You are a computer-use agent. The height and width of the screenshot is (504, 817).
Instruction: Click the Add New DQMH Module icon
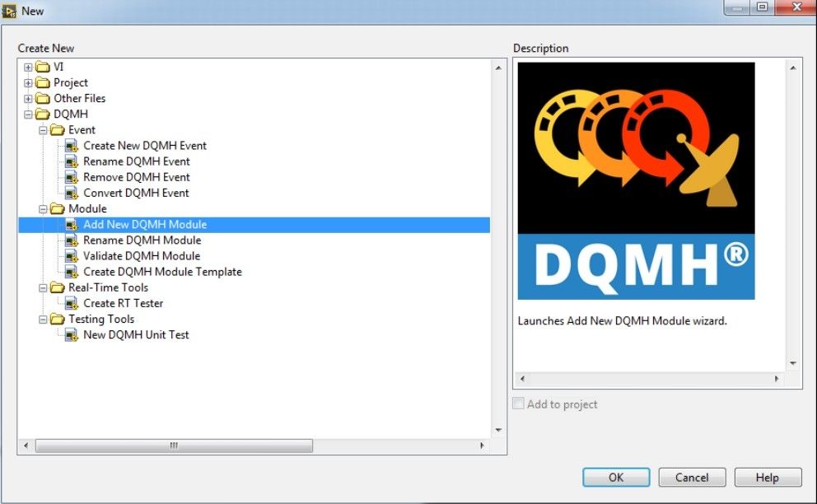coord(72,225)
